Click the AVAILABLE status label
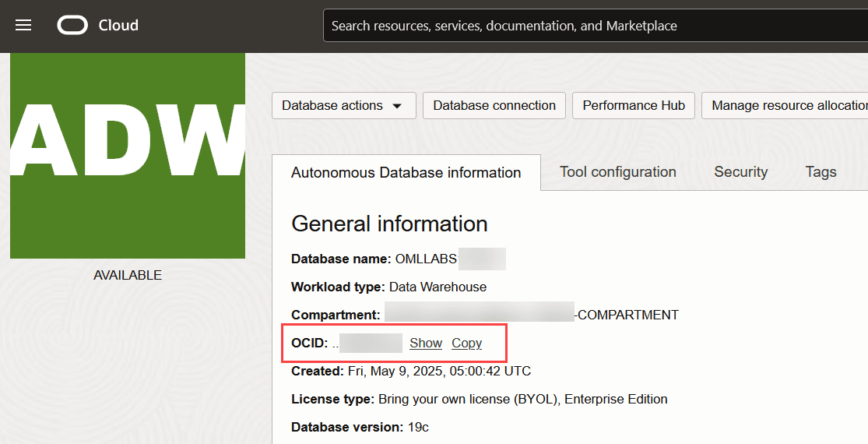Screen dimensions: 868x444 click(x=128, y=275)
